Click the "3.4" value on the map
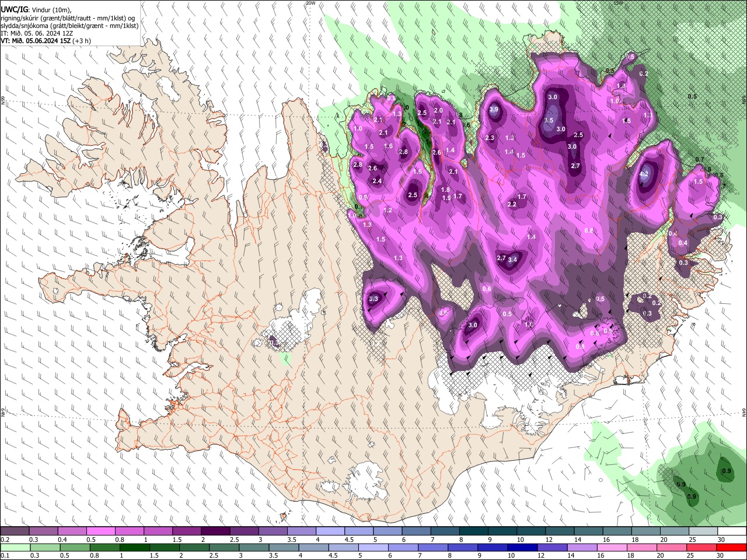Screen dimensions: 747x560 pos(512,260)
